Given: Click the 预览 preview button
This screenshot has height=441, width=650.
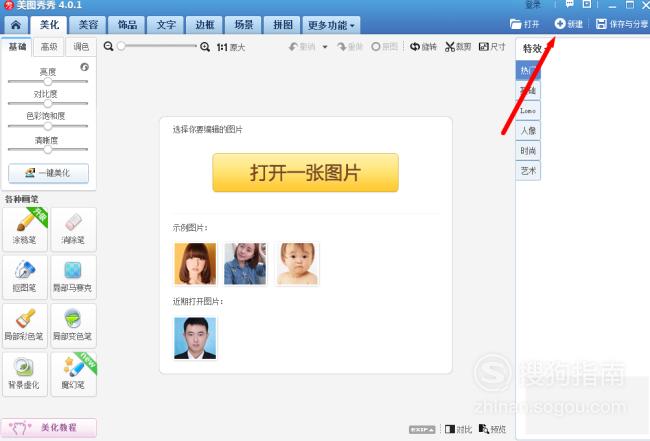Looking at the screenshot, I should point(492,429).
